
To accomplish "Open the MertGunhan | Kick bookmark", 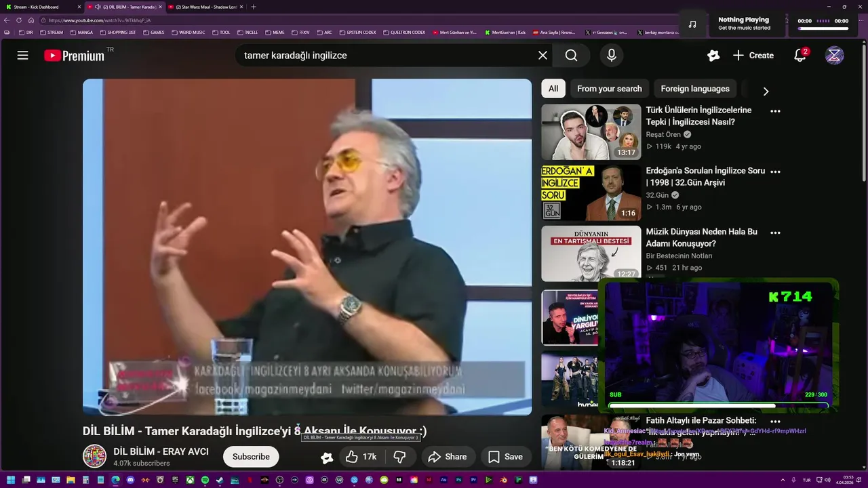I will (x=505, y=32).
